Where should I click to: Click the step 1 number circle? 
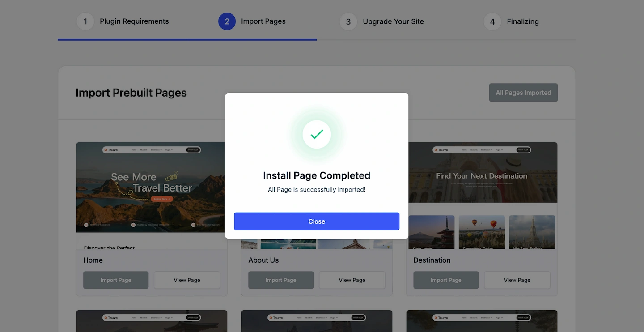(85, 21)
